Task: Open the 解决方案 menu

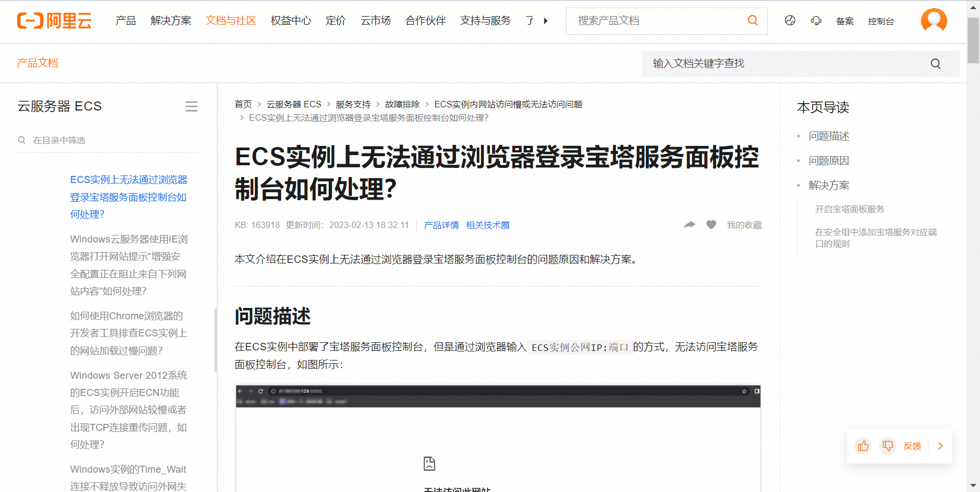Action: pyautogui.click(x=171, y=21)
